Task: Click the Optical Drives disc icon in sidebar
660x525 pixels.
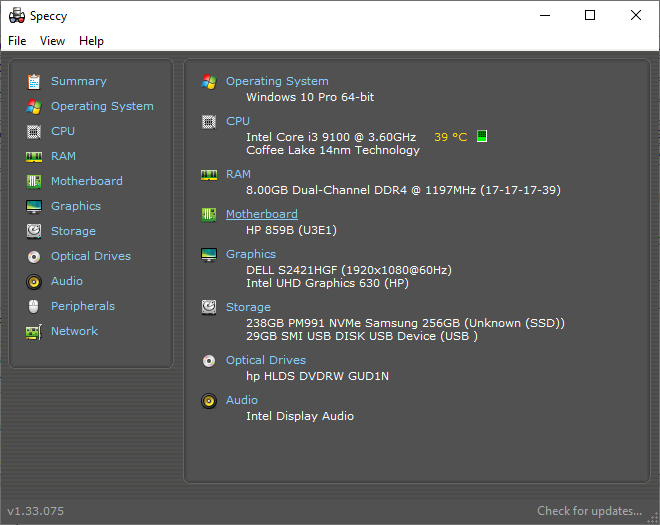Action: [x=34, y=256]
